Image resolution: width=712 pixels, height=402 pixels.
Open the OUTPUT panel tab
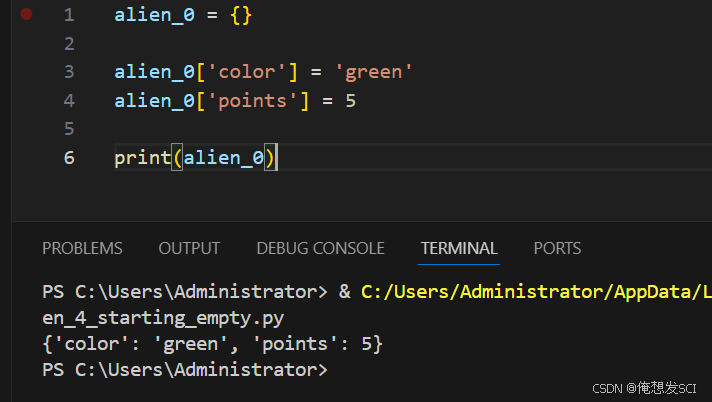[x=189, y=248]
